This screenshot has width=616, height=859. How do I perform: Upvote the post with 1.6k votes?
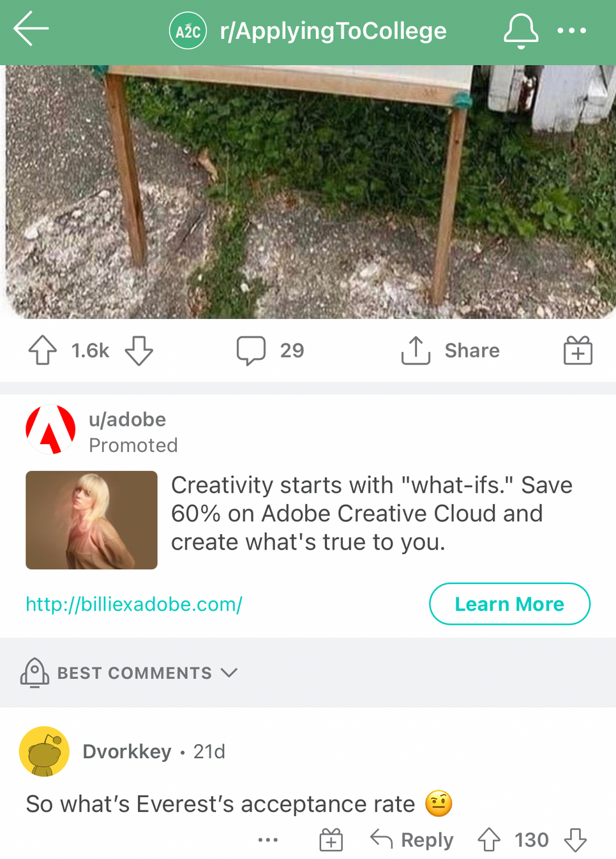(43, 350)
